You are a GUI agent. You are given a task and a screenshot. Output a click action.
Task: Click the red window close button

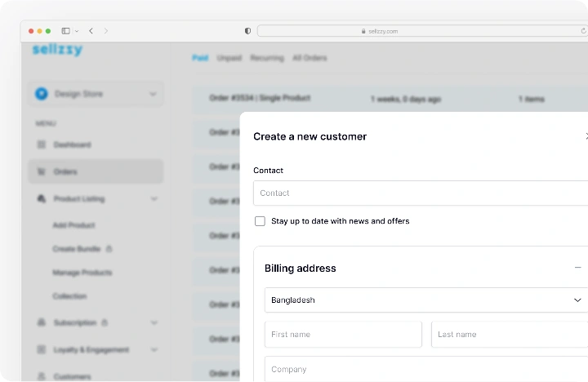coord(31,31)
